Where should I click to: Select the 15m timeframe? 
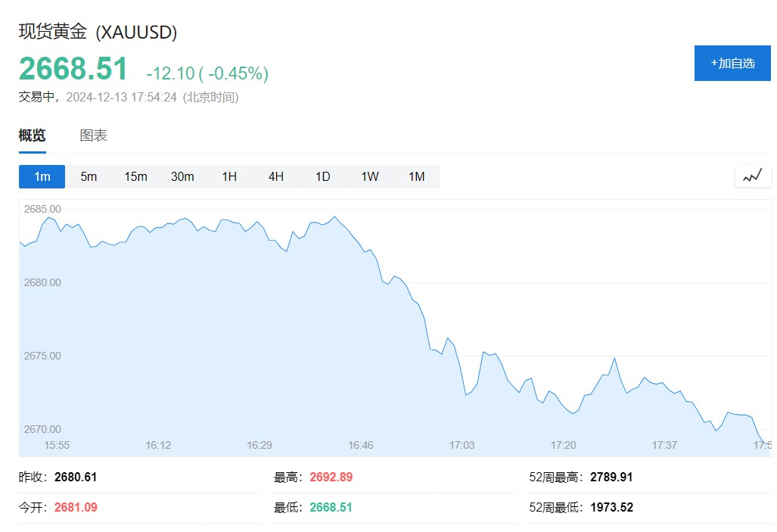[x=135, y=176]
